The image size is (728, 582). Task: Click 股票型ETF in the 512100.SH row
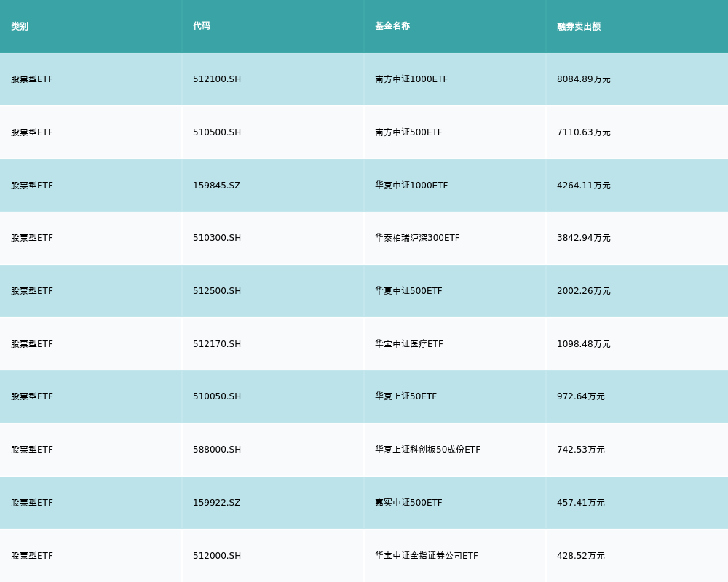coord(32,79)
